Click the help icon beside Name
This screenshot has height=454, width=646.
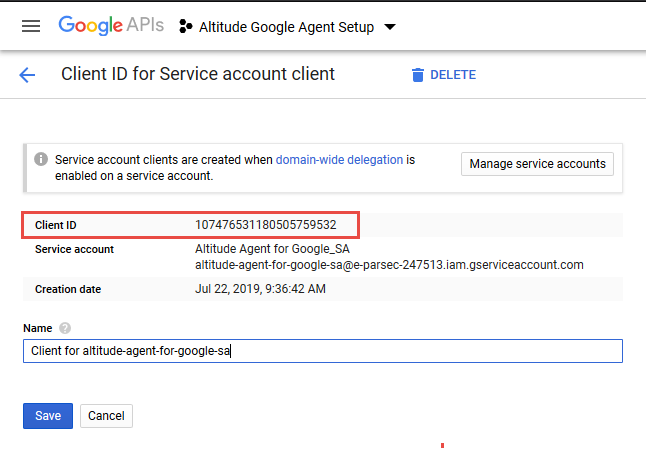[65, 328]
